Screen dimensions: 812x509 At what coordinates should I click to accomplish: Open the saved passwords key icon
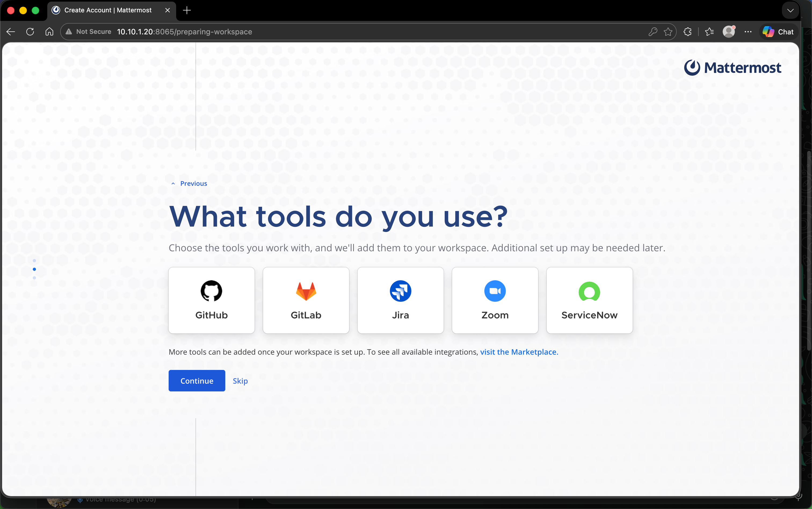(x=653, y=32)
